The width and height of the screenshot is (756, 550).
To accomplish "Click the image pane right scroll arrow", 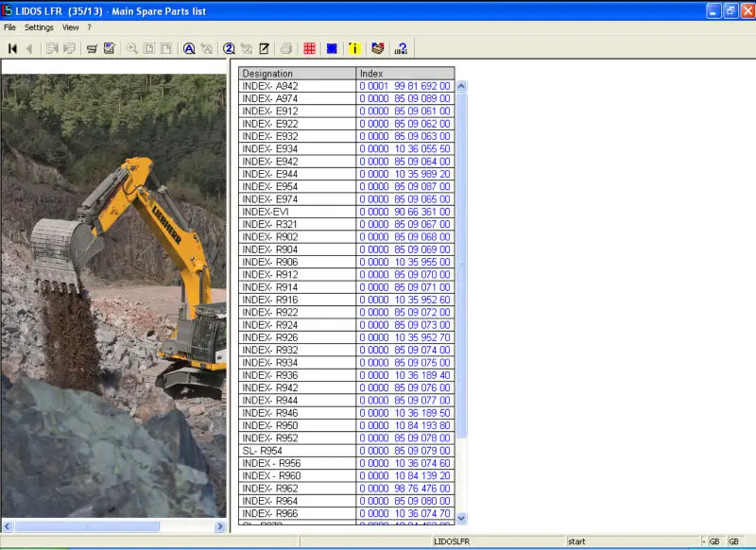I will [x=220, y=526].
